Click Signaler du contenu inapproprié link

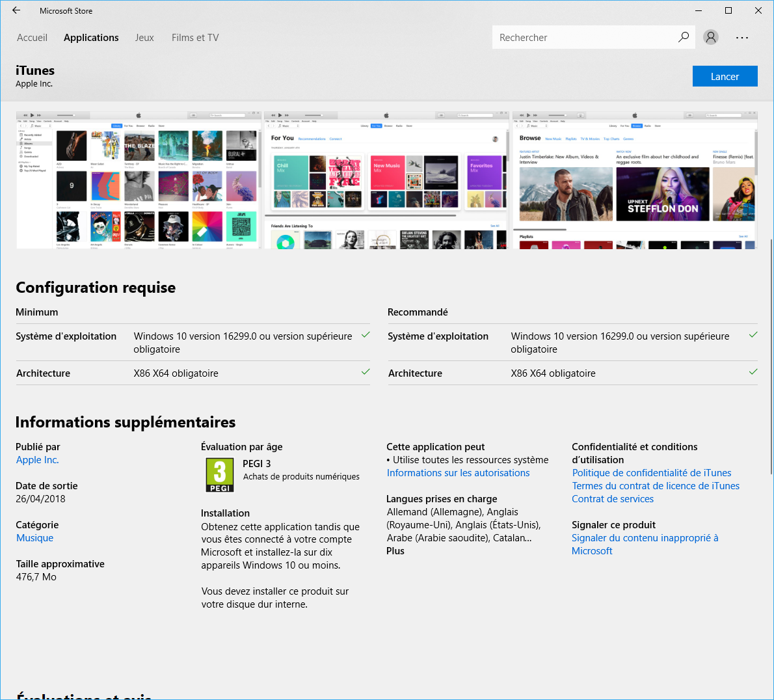click(645, 544)
